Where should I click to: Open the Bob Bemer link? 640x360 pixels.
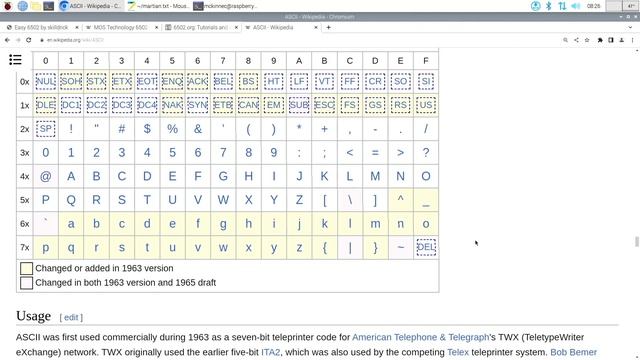pos(573,352)
